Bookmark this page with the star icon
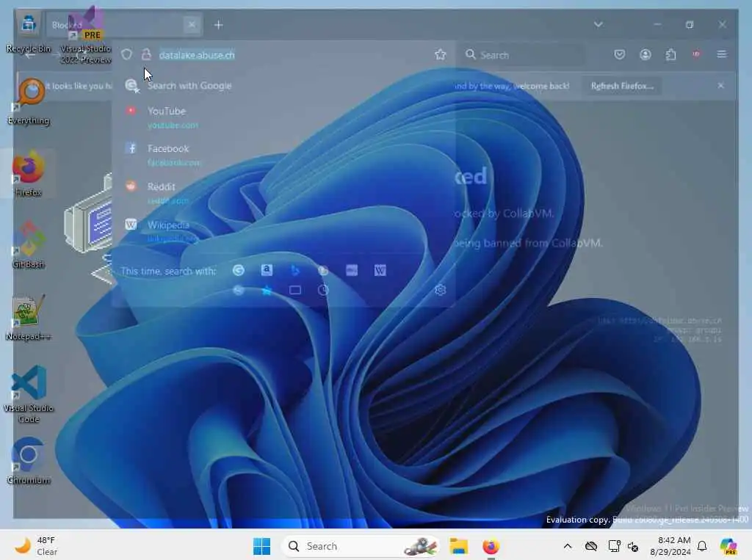752x560 pixels. [441, 54]
